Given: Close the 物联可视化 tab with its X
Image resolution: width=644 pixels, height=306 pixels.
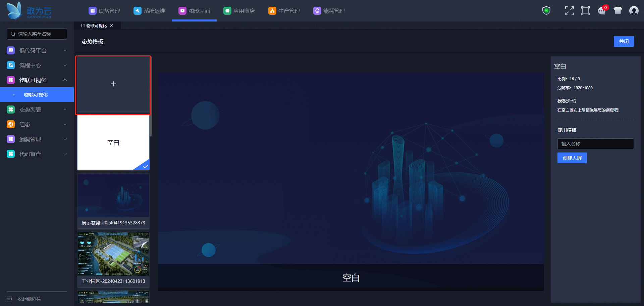Looking at the screenshot, I should pos(111,26).
